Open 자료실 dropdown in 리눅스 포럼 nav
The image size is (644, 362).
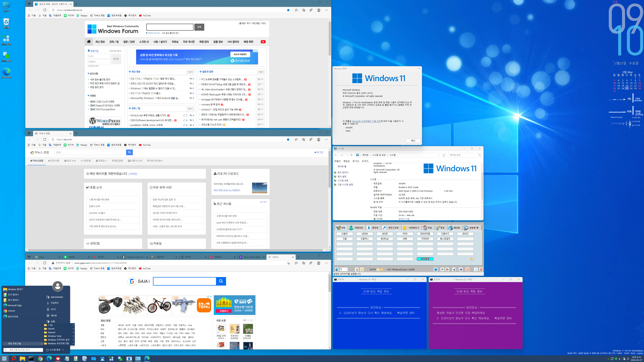click(x=101, y=161)
